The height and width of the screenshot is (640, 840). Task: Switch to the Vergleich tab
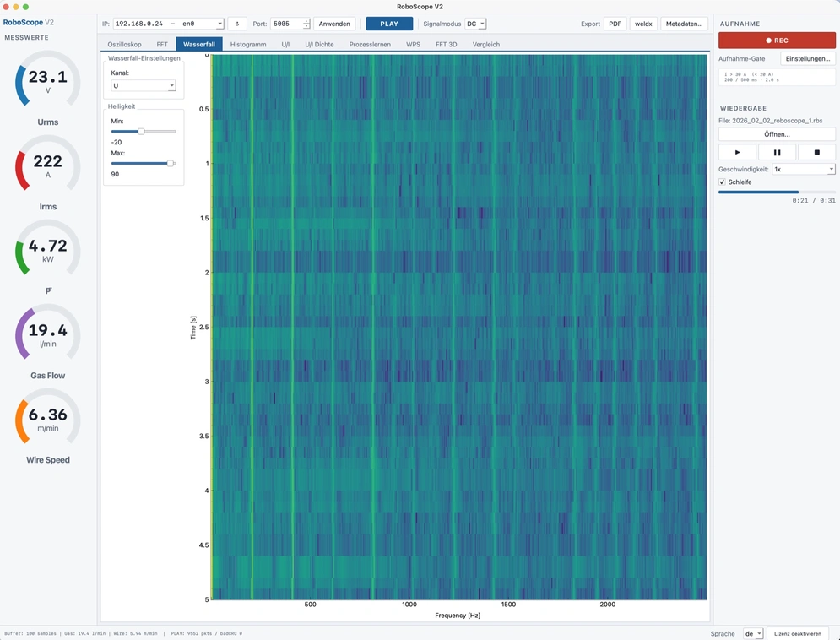pos(486,45)
